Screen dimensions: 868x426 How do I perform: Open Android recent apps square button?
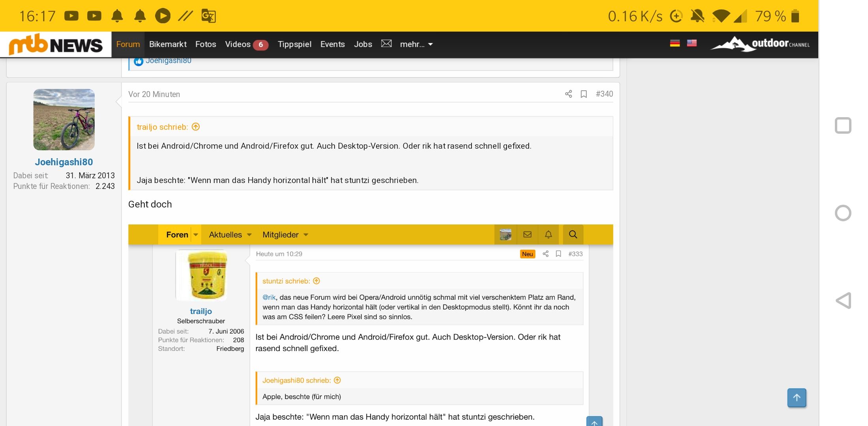[843, 126]
